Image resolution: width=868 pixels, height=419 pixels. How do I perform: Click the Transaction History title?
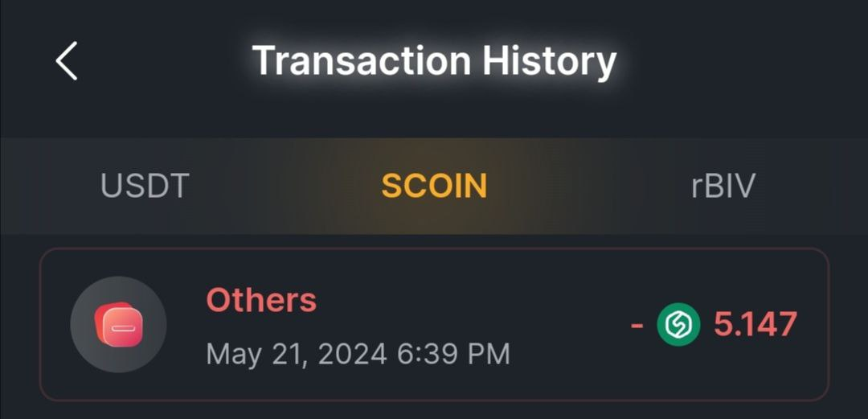(x=434, y=61)
